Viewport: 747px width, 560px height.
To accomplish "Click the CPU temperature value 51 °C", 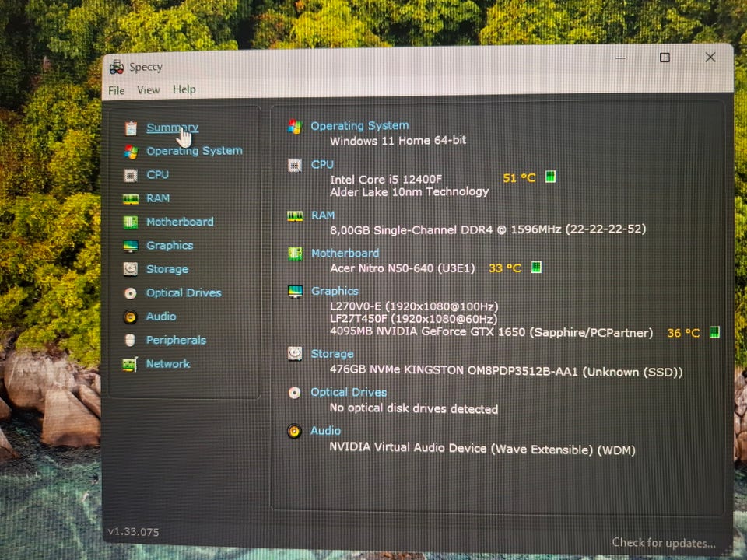I will 519,178.
